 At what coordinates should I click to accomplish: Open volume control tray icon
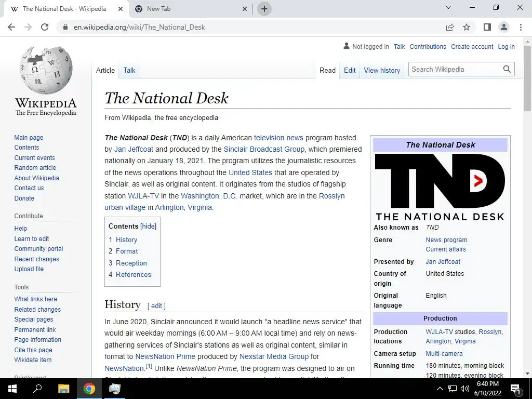465,389
